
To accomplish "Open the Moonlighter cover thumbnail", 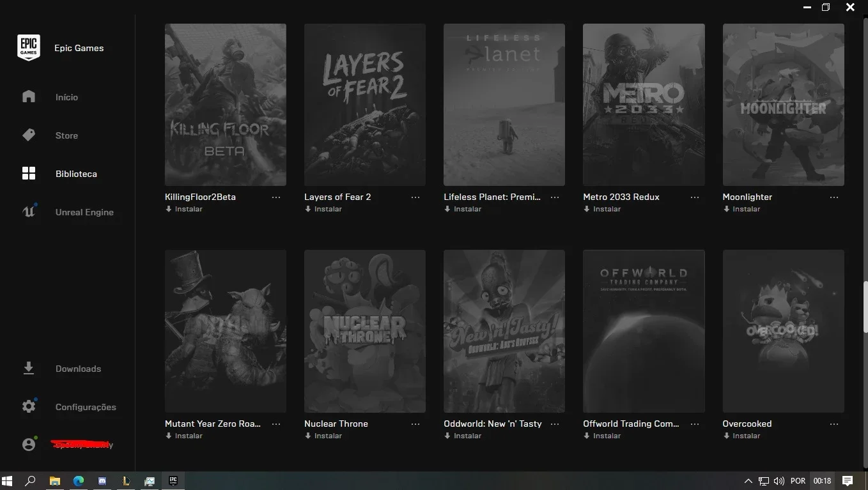I will click(x=784, y=105).
